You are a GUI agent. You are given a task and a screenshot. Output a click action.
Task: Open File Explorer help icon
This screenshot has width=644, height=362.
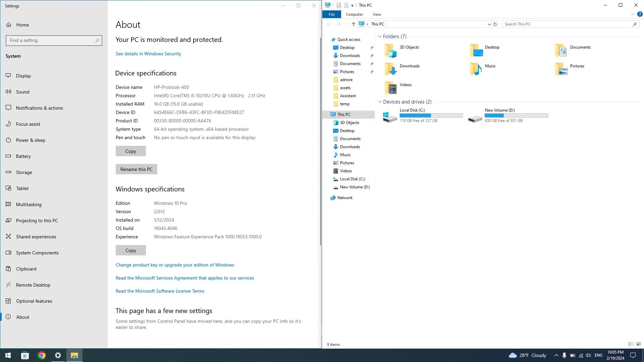coord(640,14)
